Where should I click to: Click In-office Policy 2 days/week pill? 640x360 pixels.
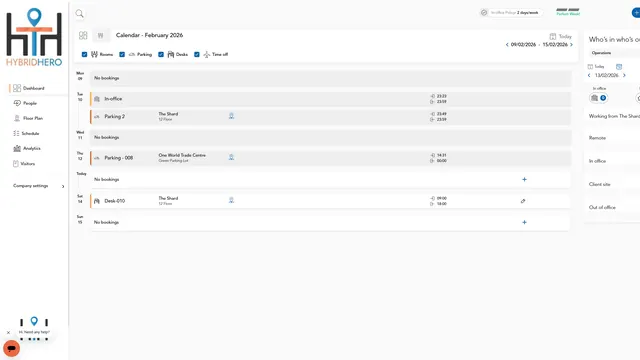pyautogui.click(x=511, y=13)
